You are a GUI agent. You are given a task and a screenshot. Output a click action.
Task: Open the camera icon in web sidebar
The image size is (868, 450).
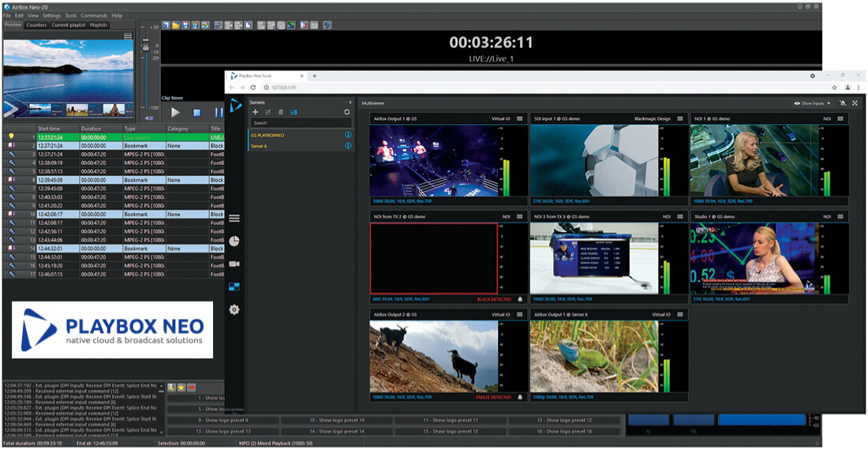(x=234, y=264)
